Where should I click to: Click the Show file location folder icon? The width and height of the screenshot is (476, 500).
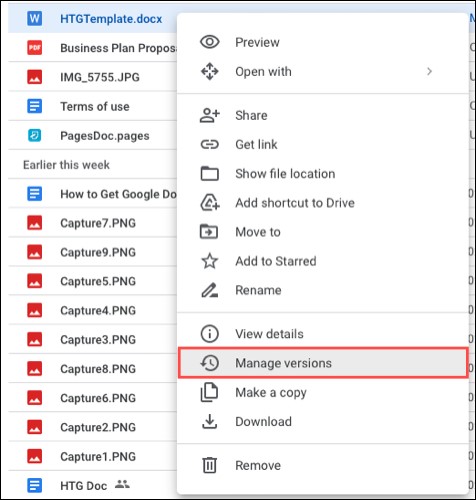[x=210, y=173]
